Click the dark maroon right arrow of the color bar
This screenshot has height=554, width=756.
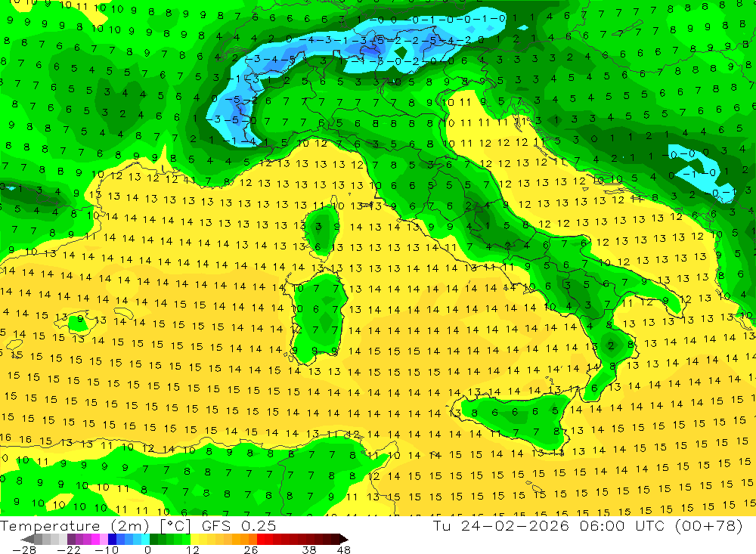344,539
